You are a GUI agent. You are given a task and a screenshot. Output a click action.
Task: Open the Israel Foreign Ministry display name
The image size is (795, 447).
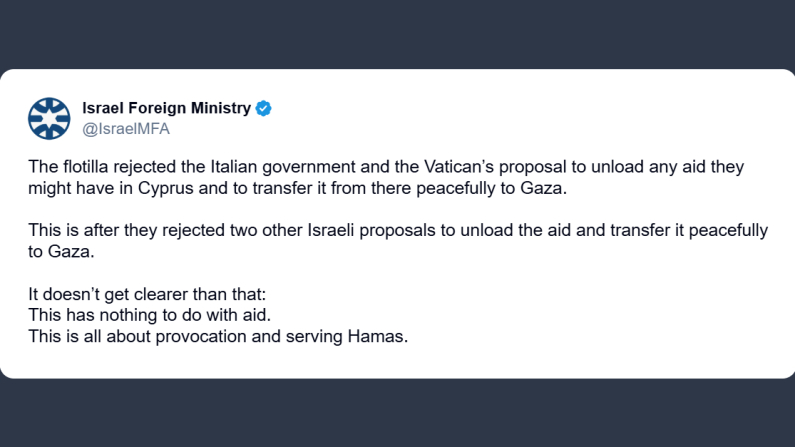(x=166, y=108)
